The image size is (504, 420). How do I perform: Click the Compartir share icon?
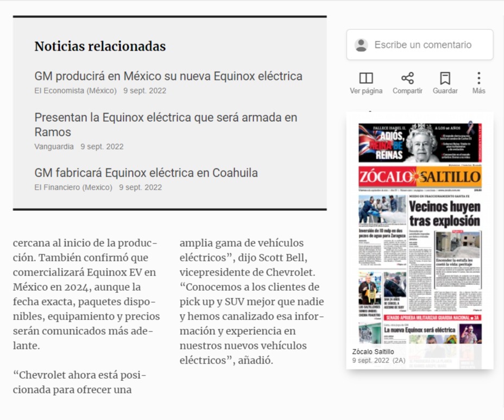pos(407,78)
